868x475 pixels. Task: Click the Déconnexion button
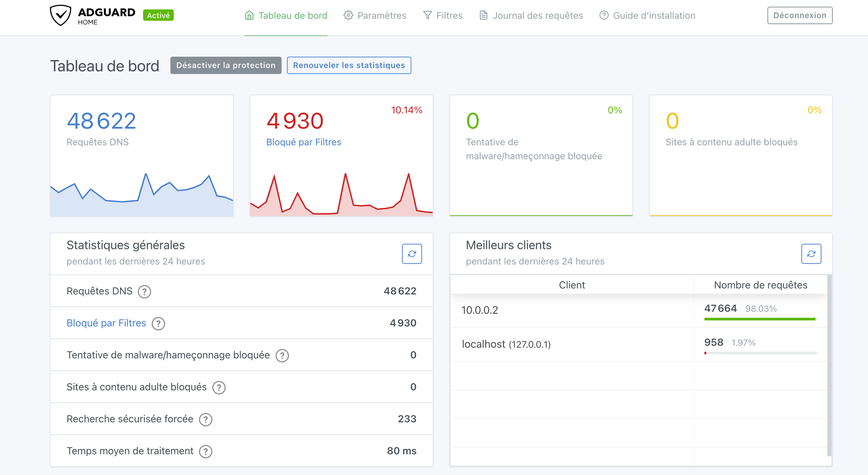800,16
